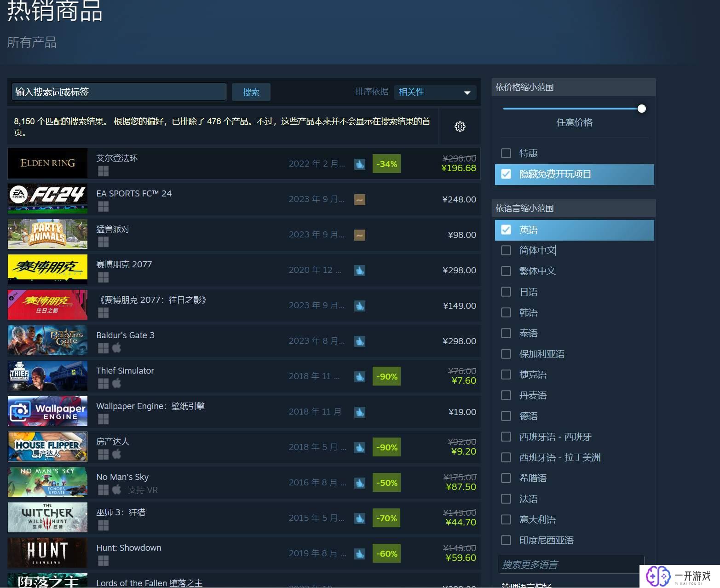The image size is (720, 588).
Task: Click macOS apple icon under No Man's Sky
Action: click(117, 490)
